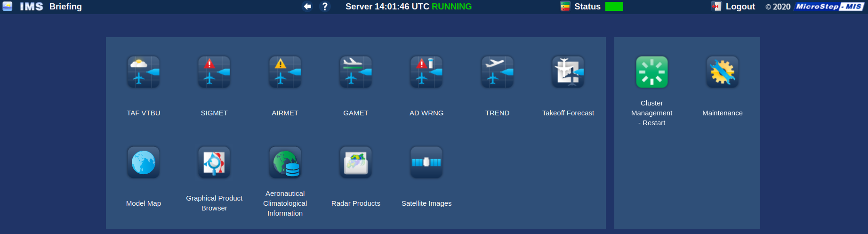Image resolution: width=868 pixels, height=234 pixels.
Task: Open the Radar Products icon
Action: click(x=356, y=162)
